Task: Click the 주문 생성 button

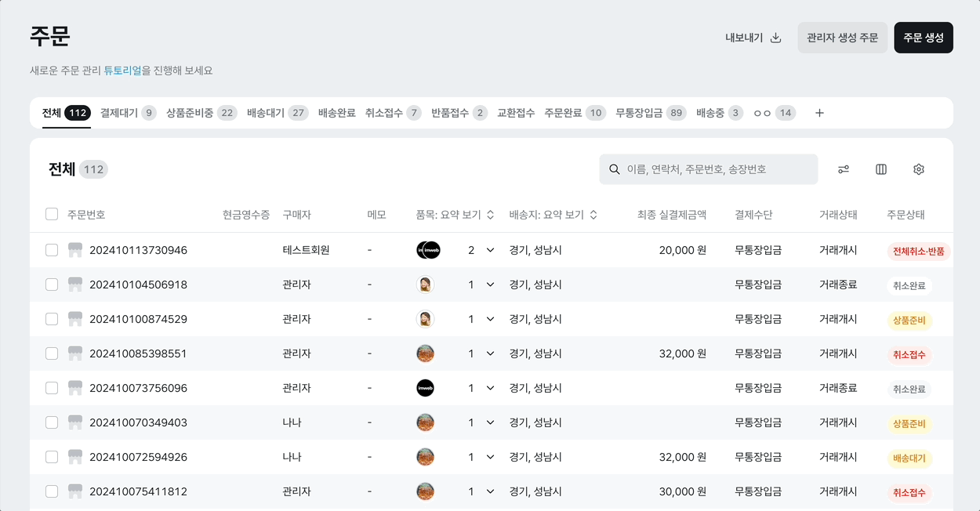Action: point(924,38)
